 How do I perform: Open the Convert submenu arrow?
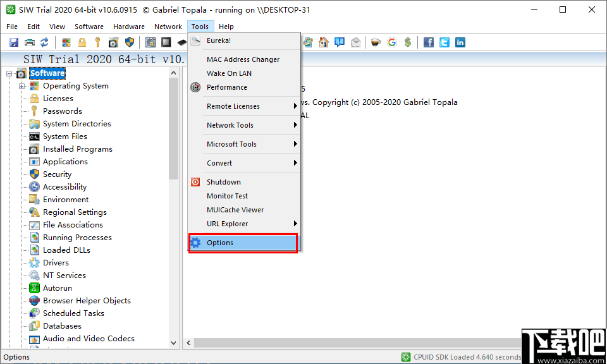[295, 163]
